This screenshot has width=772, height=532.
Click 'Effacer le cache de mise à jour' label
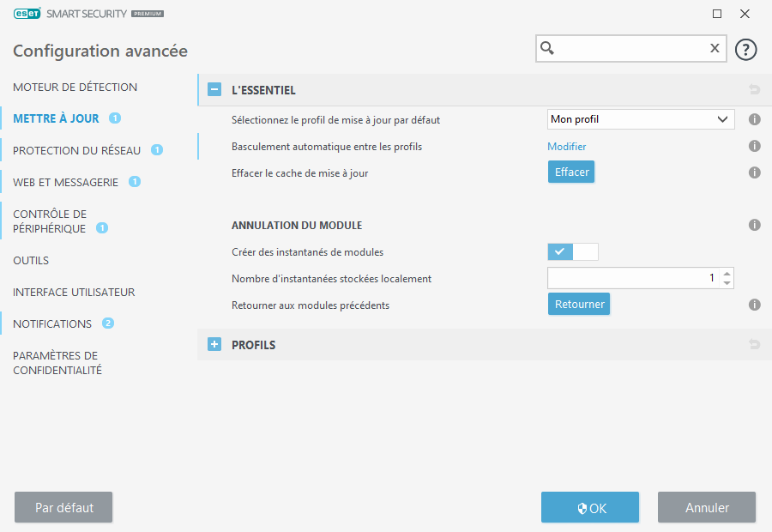point(300,173)
